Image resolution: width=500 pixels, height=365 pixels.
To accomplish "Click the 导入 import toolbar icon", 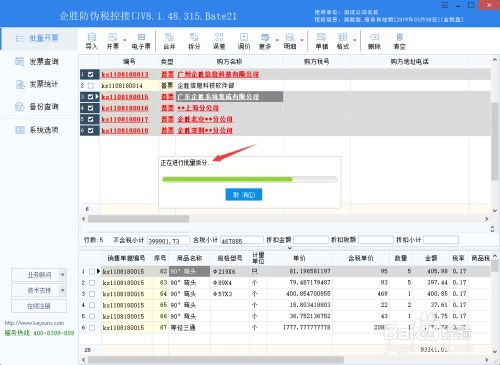I will click(91, 37).
